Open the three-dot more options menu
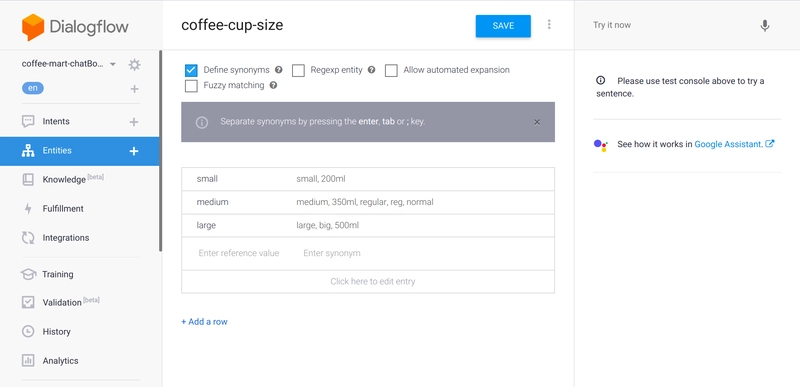Image resolution: width=800 pixels, height=387 pixels. 549,24
